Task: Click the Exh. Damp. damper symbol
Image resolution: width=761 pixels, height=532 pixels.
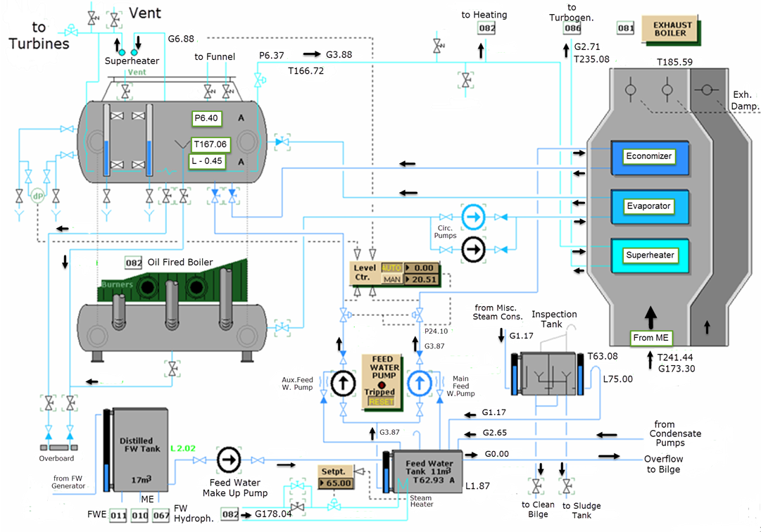Action: pos(707,89)
